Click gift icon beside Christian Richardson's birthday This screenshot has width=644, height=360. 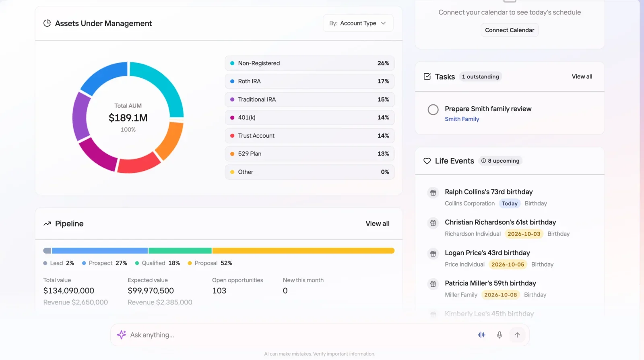click(433, 223)
